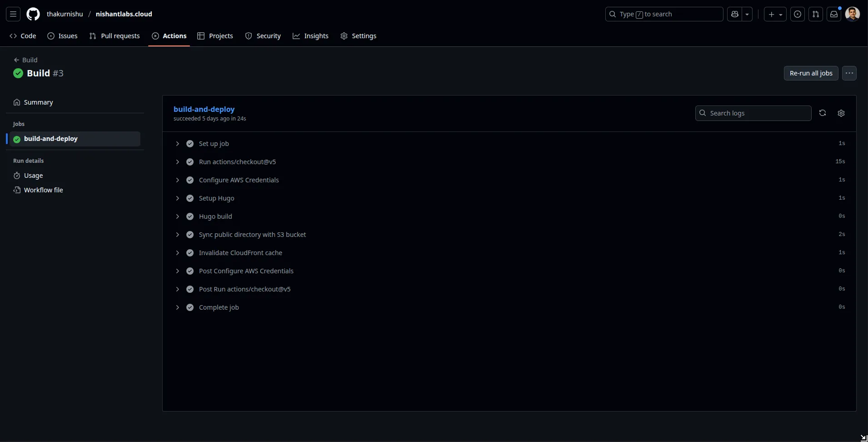Open the GitHub homepage logo

point(33,14)
